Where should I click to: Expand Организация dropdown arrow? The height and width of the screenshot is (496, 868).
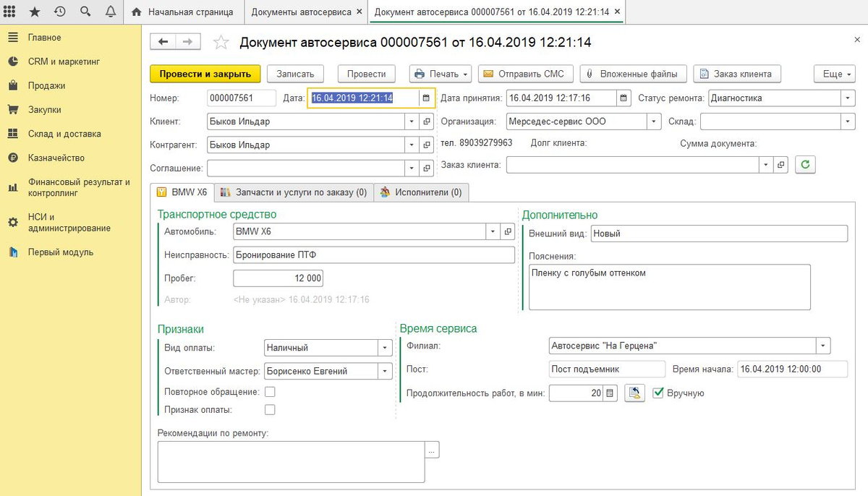(655, 121)
